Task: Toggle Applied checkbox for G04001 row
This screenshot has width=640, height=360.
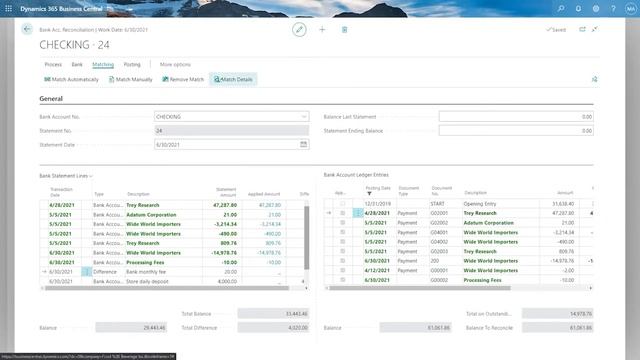Action: point(342,232)
